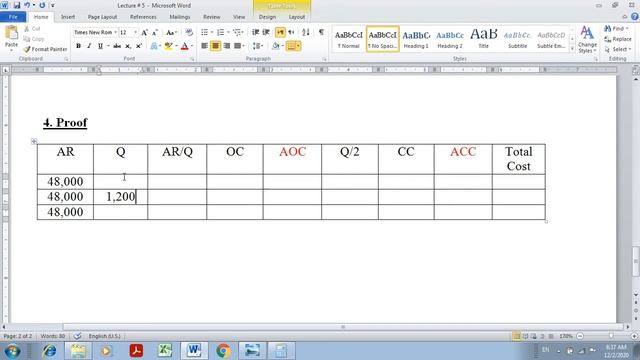Toggle Bold formatting
This screenshot has width=640, height=360.
click(x=78, y=46)
